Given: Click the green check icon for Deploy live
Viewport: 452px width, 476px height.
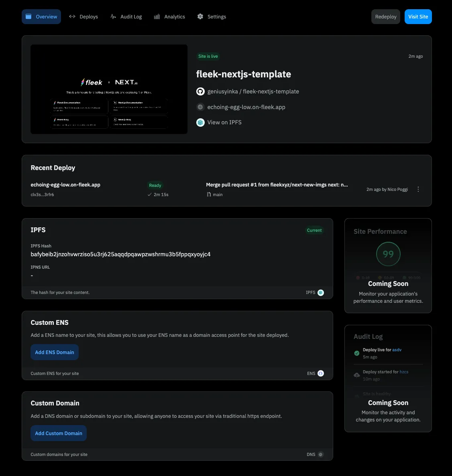Looking at the screenshot, I should (x=356, y=353).
